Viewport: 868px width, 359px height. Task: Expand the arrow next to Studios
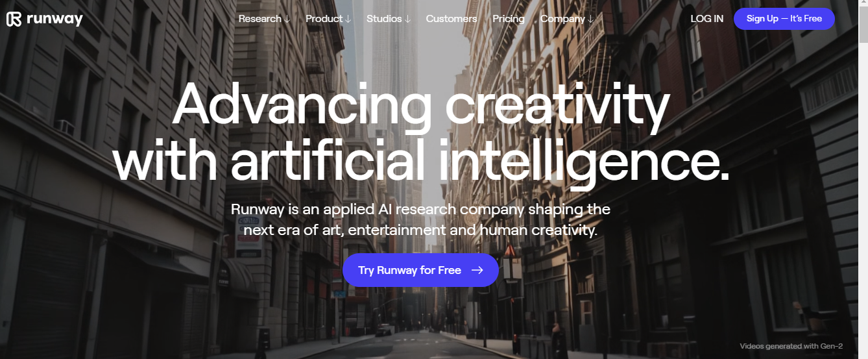click(407, 19)
